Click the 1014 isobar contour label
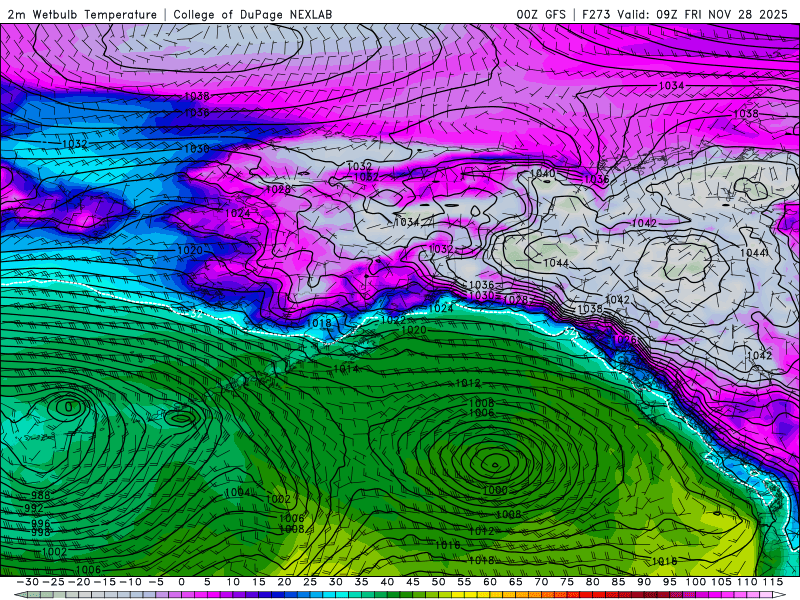The image size is (800, 600). (x=345, y=368)
